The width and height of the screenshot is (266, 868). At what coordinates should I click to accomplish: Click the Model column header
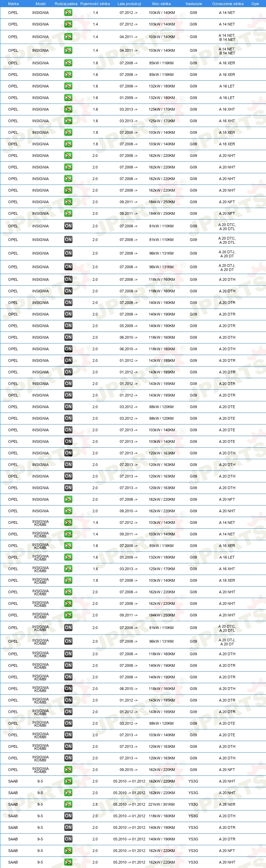(x=40, y=4)
